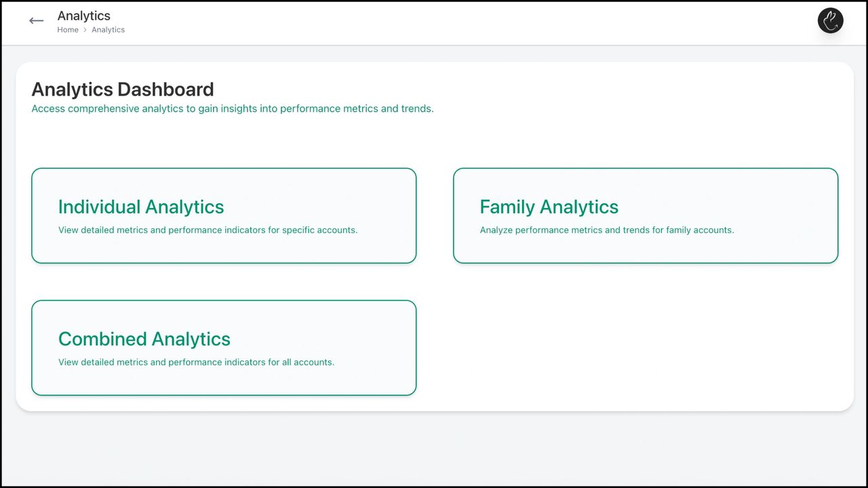Click the Individual Analytics heading text
This screenshot has height=488, width=868.
(141, 207)
